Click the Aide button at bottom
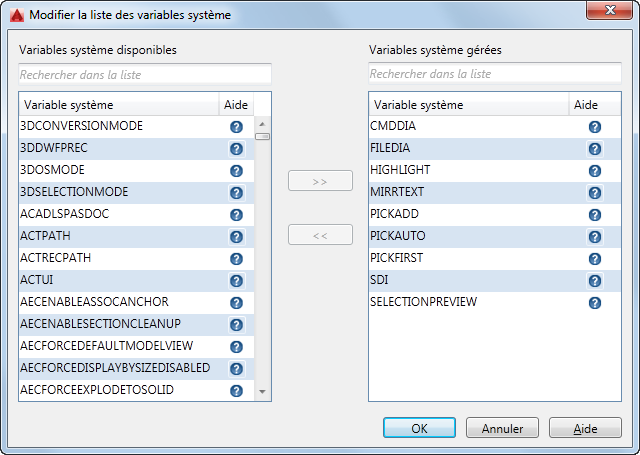 (585, 428)
